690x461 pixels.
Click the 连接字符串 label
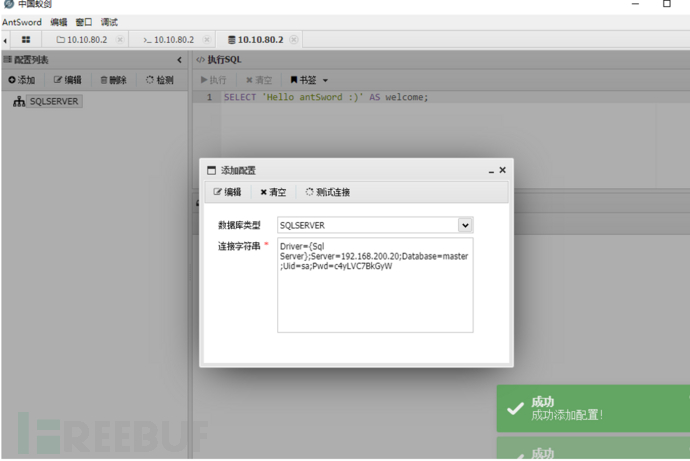(x=239, y=246)
